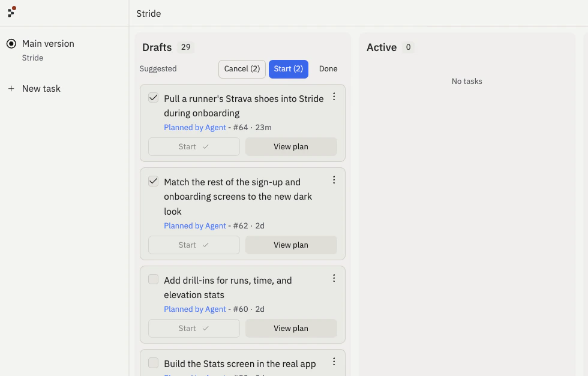Screen dimensions: 588x376
Task: Uncheck the Strava shoes onboarding task
Action: (154, 98)
